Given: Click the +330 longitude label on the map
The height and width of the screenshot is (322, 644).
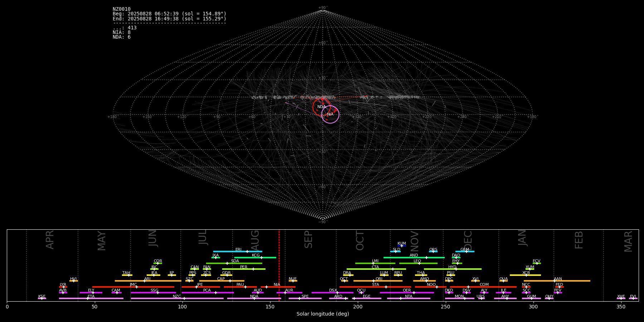Looking at the screenshot, I should click(357, 117).
